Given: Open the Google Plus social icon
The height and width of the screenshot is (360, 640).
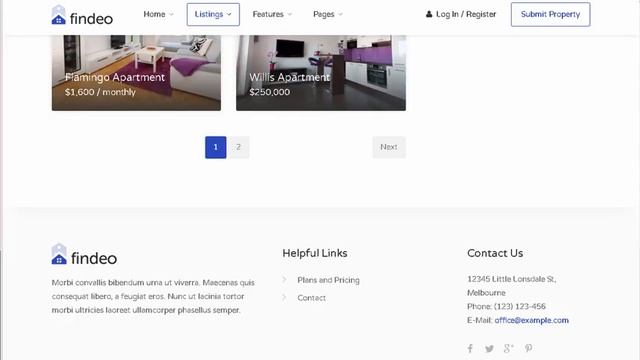Looking at the screenshot, I should [508, 348].
